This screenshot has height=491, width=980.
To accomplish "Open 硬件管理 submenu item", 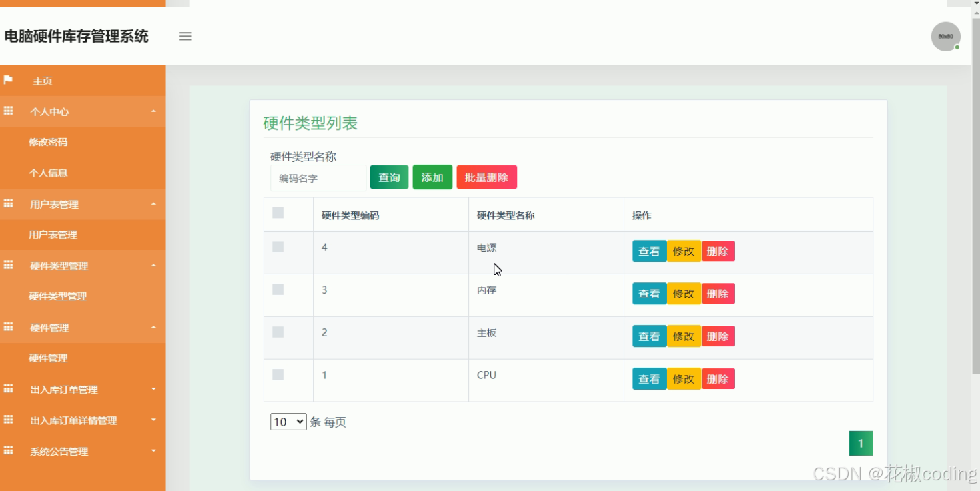I will (48, 358).
